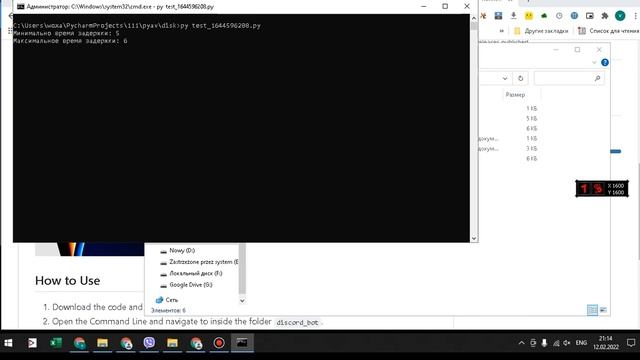
Task: Open Explorer address bar history dropdown
Action: pos(505,78)
